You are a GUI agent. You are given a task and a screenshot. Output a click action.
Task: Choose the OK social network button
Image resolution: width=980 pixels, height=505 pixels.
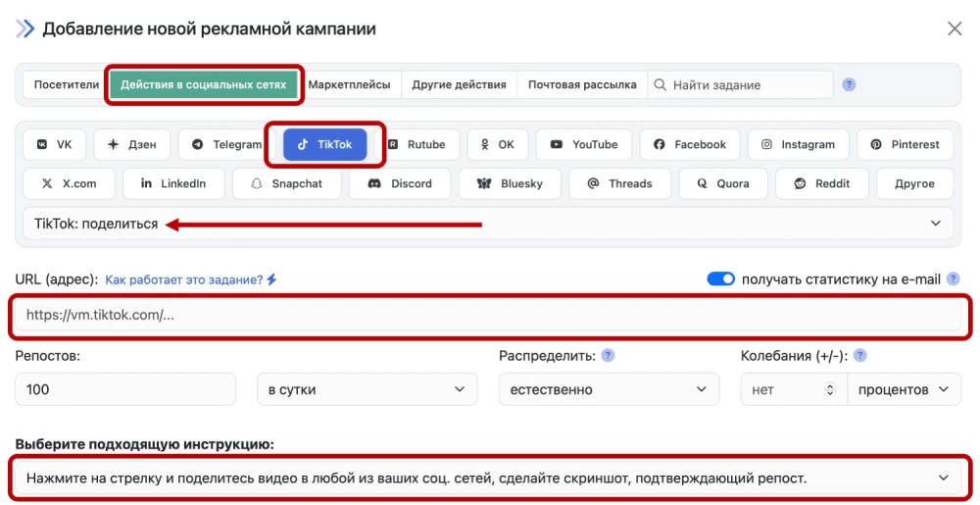(x=498, y=144)
